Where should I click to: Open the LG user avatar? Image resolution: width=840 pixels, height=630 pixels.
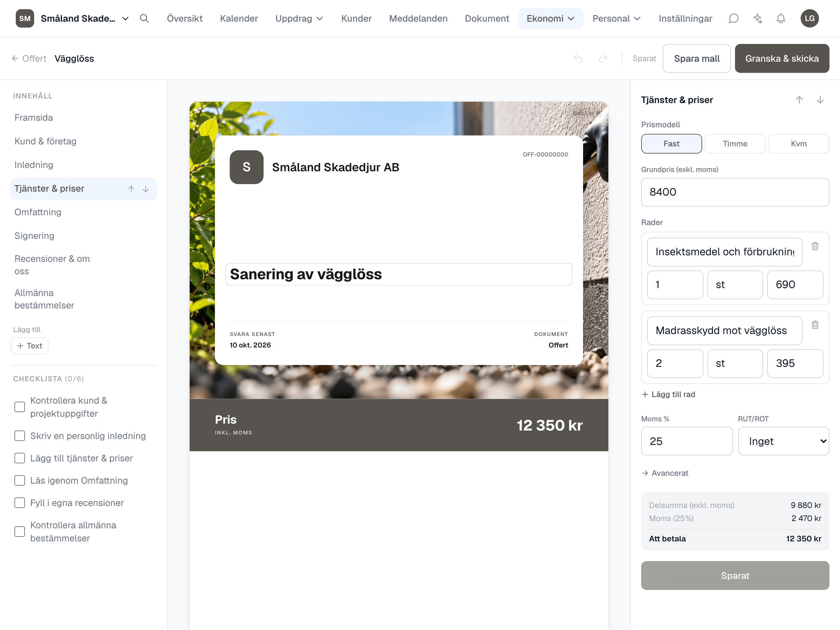(x=809, y=18)
